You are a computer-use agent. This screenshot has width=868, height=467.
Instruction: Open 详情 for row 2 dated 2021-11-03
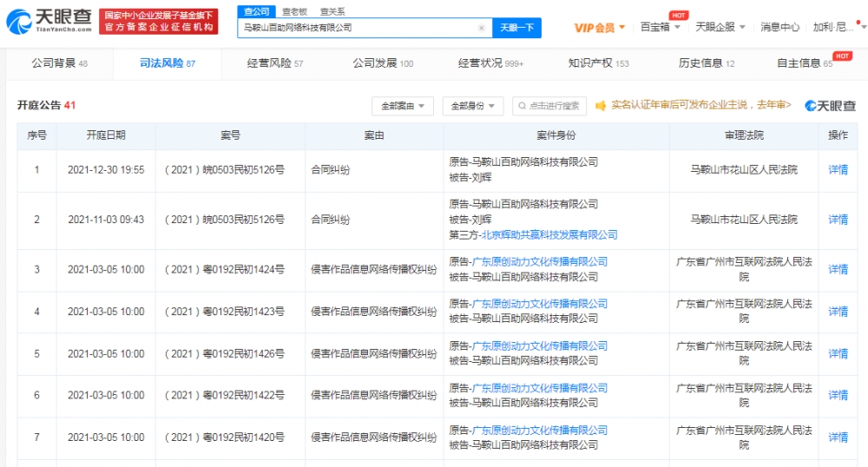point(838,220)
